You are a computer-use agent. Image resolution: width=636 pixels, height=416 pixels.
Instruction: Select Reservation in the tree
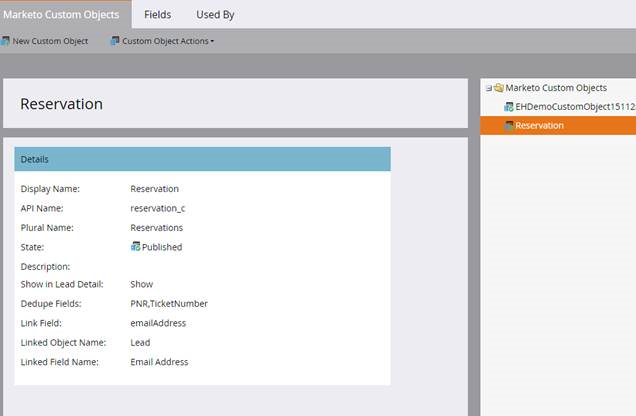(x=539, y=126)
